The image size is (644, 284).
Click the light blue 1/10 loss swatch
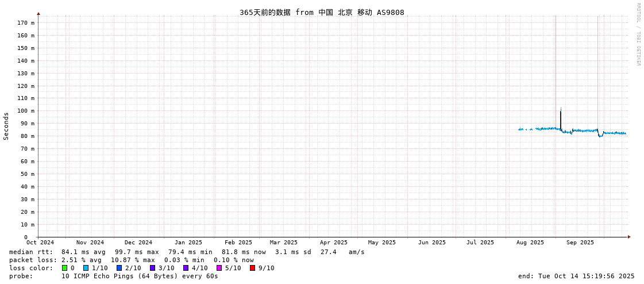86,268
